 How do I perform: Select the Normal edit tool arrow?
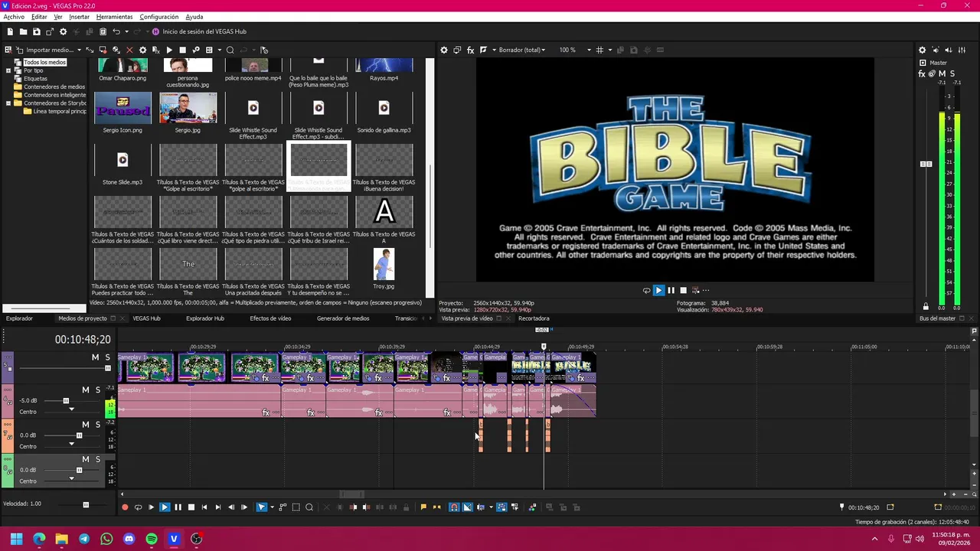coord(261,507)
